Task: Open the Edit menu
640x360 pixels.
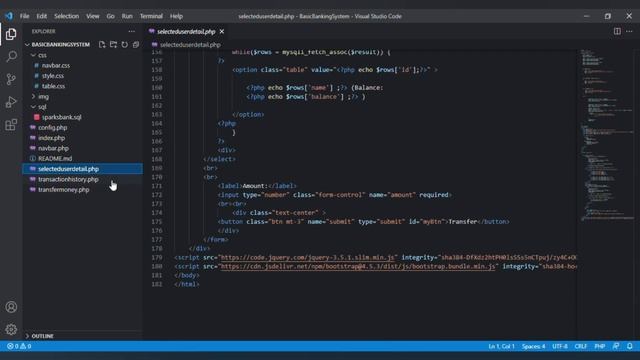Action: (x=42, y=16)
